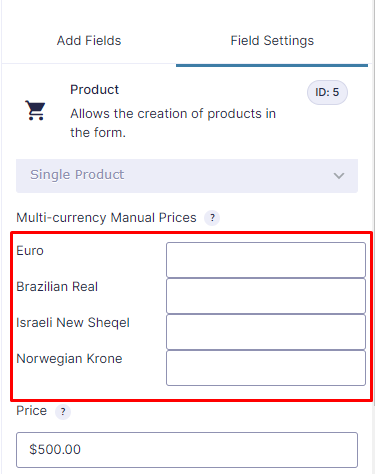The image size is (375, 474).
Task: Click the Euro currency label
Action: coord(30,251)
